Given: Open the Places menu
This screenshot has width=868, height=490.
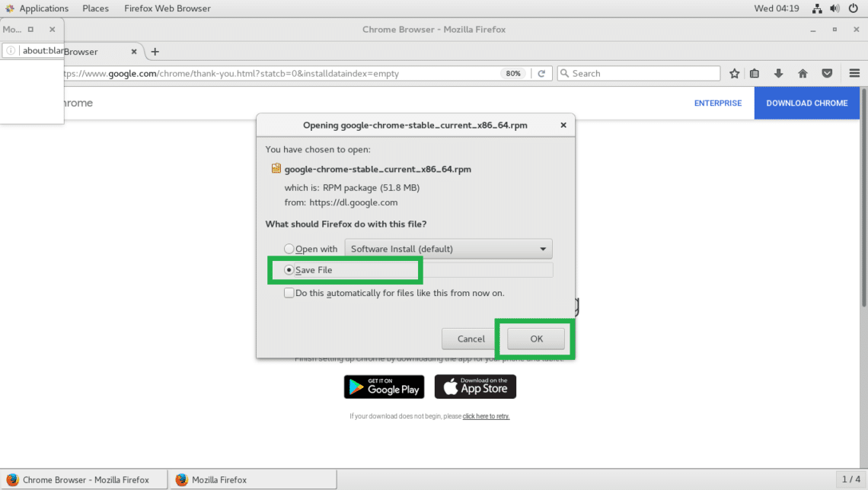Looking at the screenshot, I should pos(95,8).
